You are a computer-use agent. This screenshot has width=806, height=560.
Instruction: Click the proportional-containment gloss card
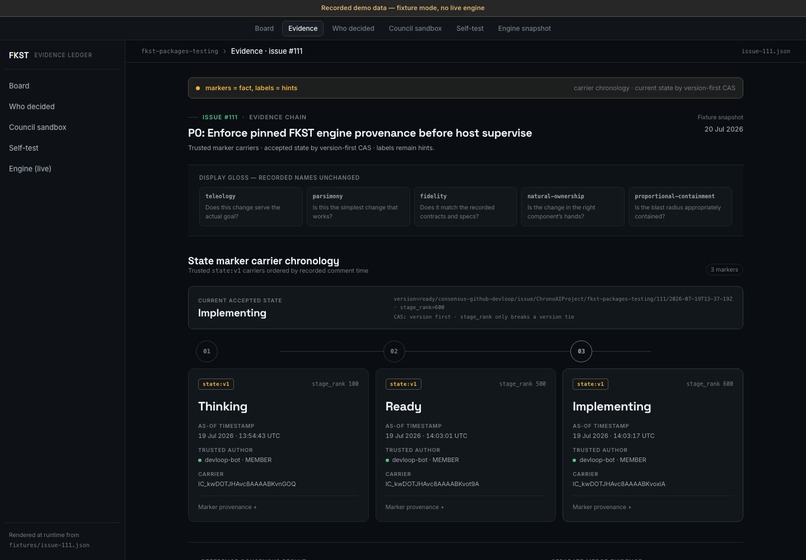(680, 206)
